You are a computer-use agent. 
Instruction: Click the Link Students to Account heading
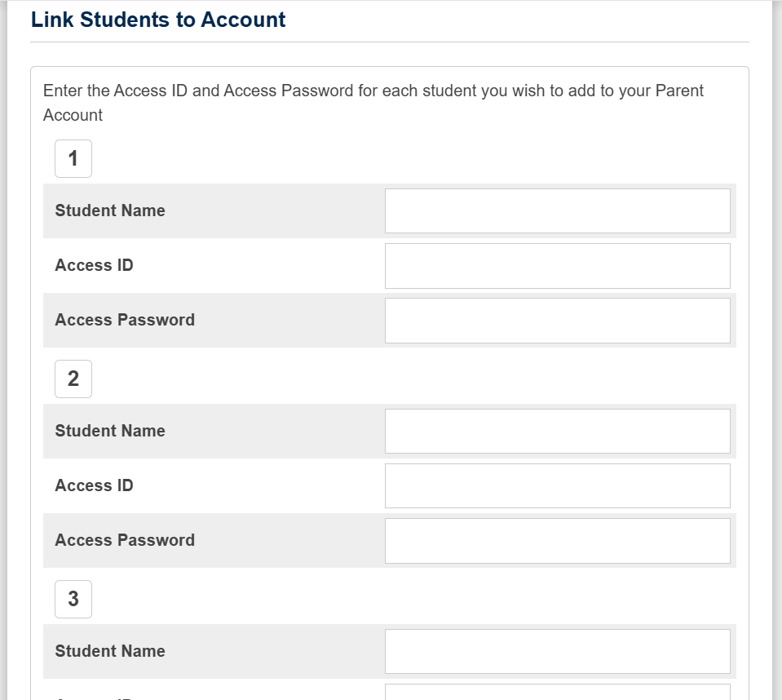coord(158,20)
